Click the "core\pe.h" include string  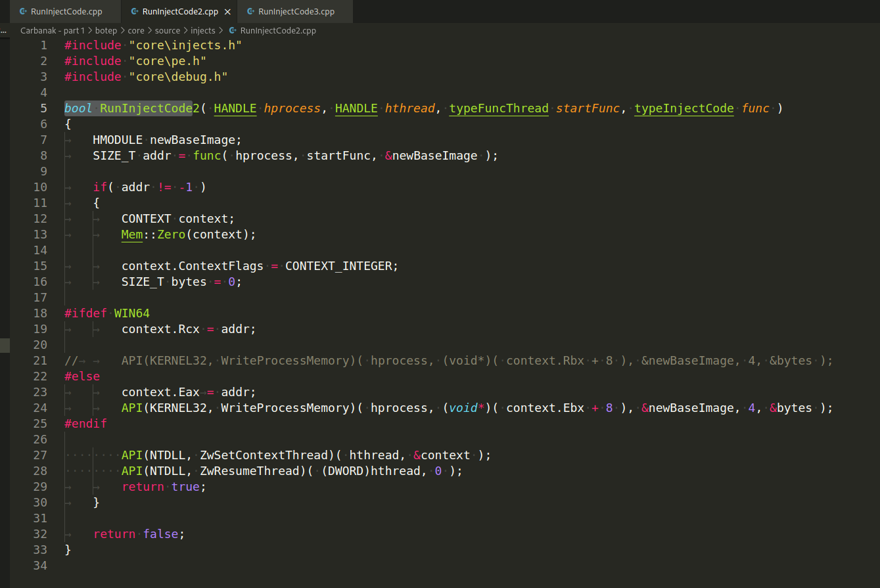168,61
